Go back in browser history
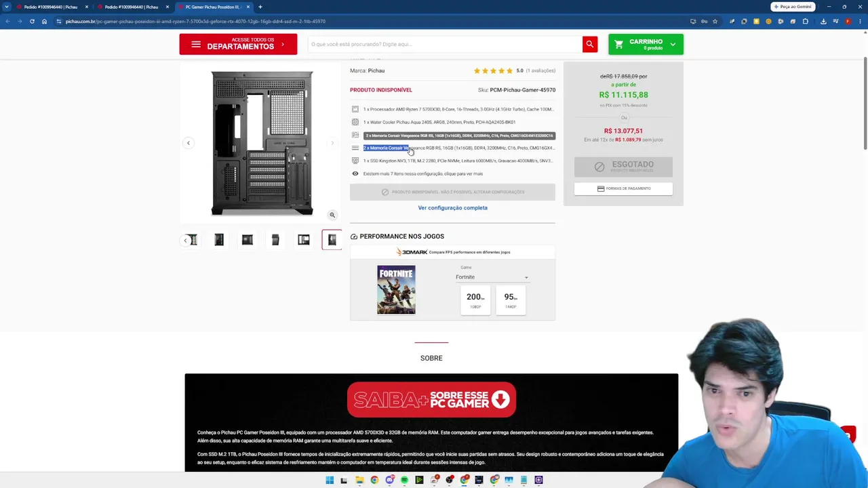This screenshot has height=488, width=868. pos(7,21)
